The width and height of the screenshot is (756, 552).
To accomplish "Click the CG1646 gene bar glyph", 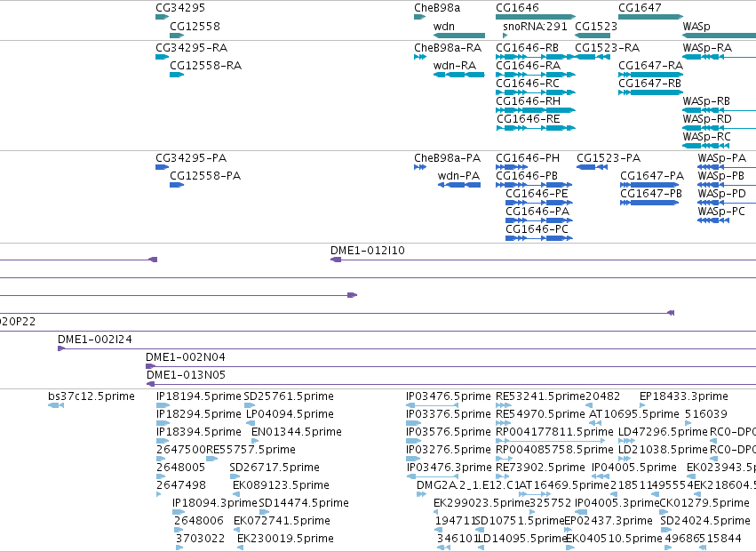I will click(x=536, y=17).
